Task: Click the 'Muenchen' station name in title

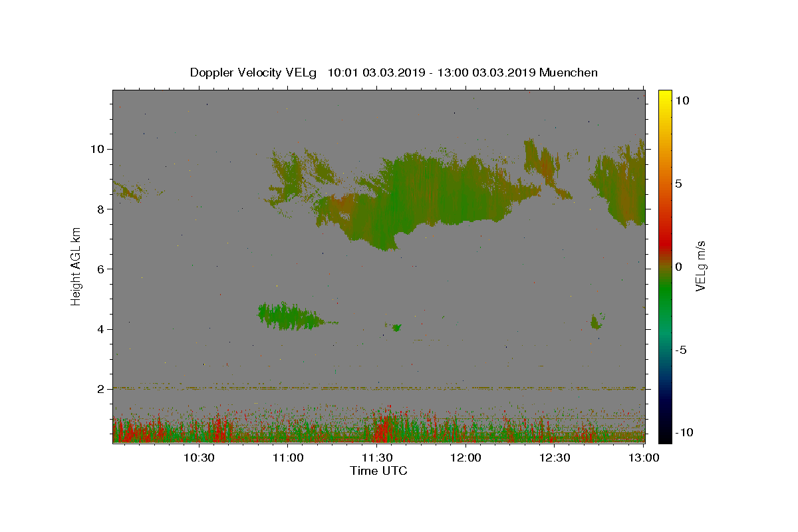Action: [x=569, y=72]
